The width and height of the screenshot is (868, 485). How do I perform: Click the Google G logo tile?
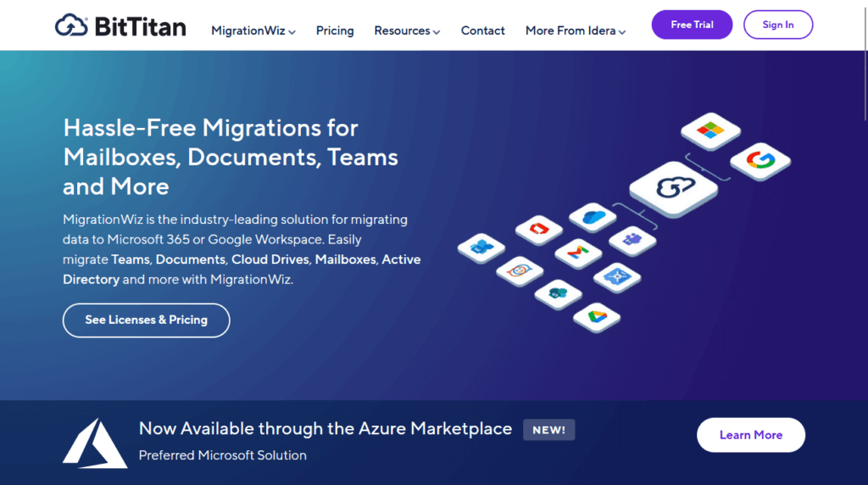[x=760, y=161]
